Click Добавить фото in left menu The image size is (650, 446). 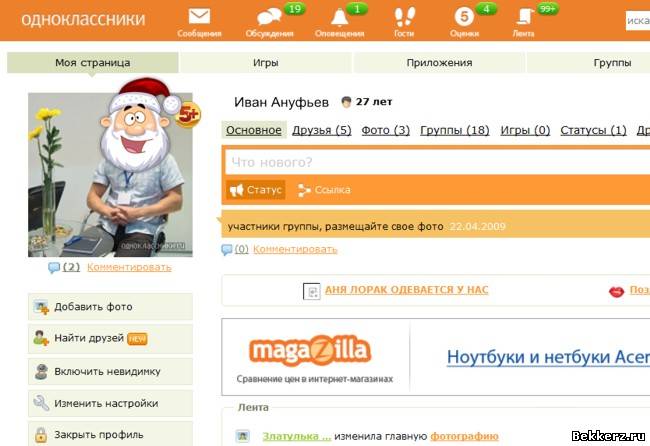coord(110,307)
